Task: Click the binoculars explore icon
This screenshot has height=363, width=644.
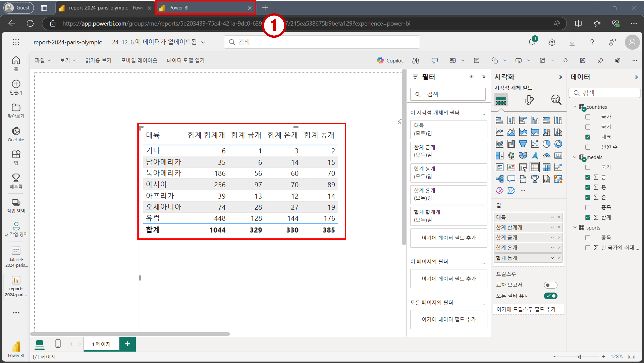Action: point(416,60)
